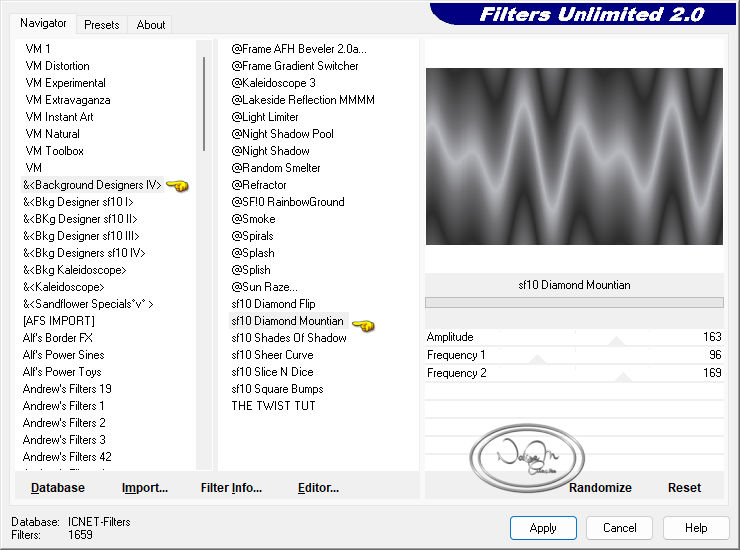Open the About tab
This screenshot has width=740, height=550.
(x=151, y=25)
